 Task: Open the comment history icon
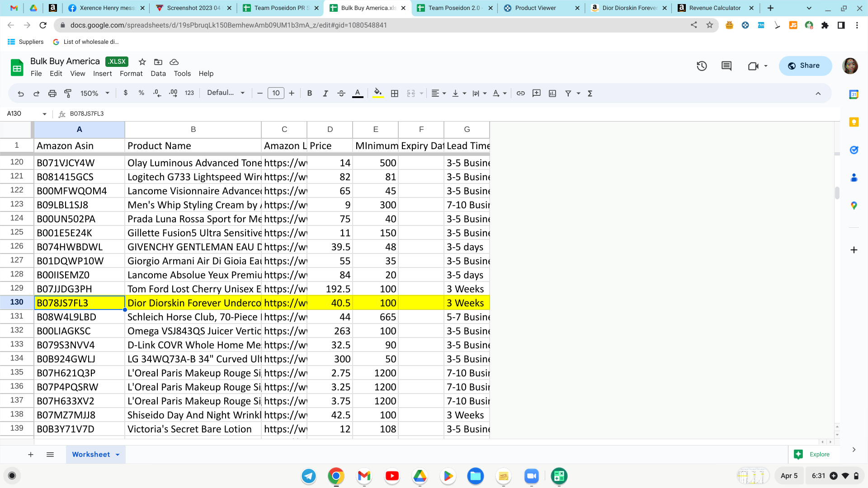tap(726, 66)
